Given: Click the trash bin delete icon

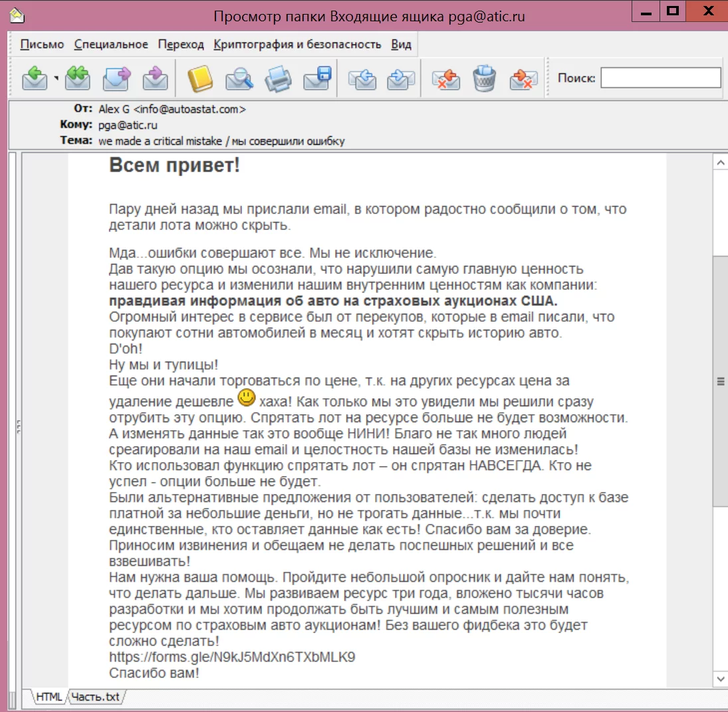Looking at the screenshot, I should coord(484,78).
